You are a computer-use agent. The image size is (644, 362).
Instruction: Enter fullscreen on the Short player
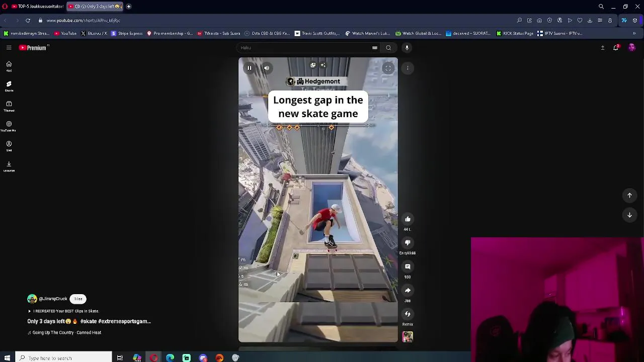[x=388, y=68]
